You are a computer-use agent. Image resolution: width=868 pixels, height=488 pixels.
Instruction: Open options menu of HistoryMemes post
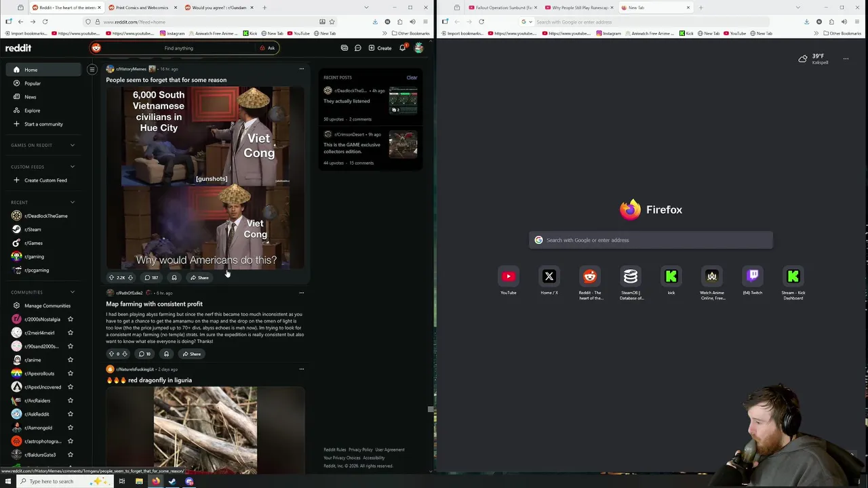click(x=302, y=68)
